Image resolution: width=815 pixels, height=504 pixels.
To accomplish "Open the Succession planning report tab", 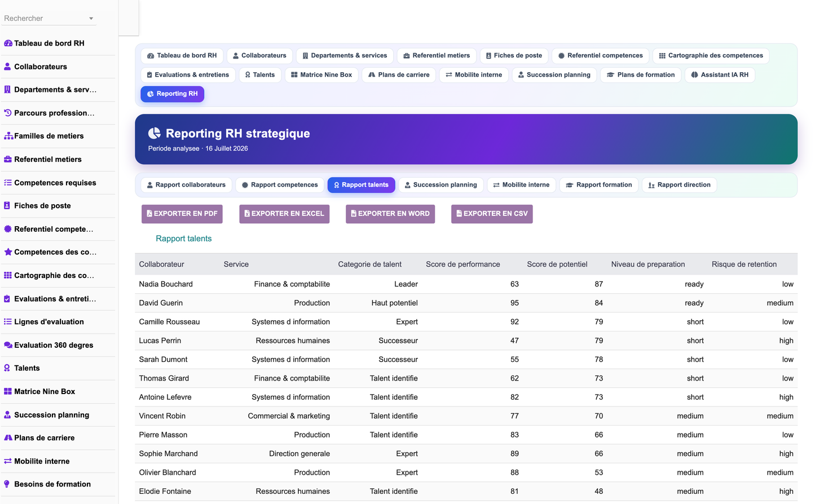I will pyautogui.click(x=440, y=185).
